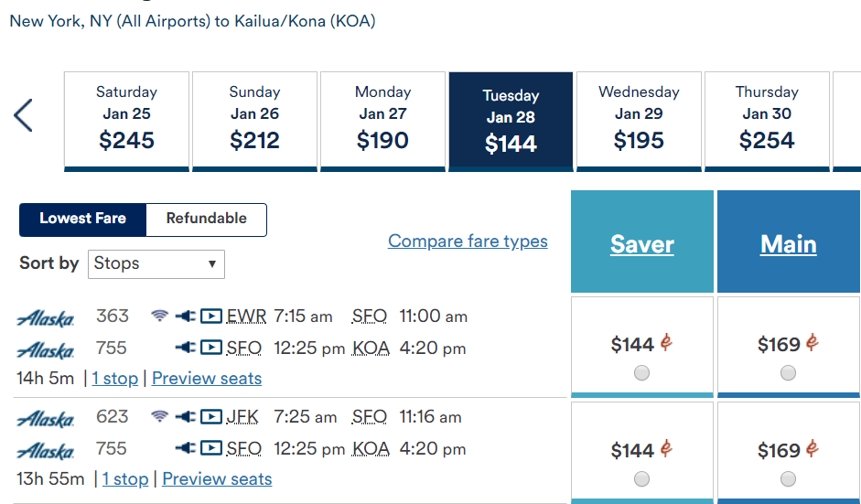
Task: Switch to Refundable fare tab
Action: coord(206,219)
